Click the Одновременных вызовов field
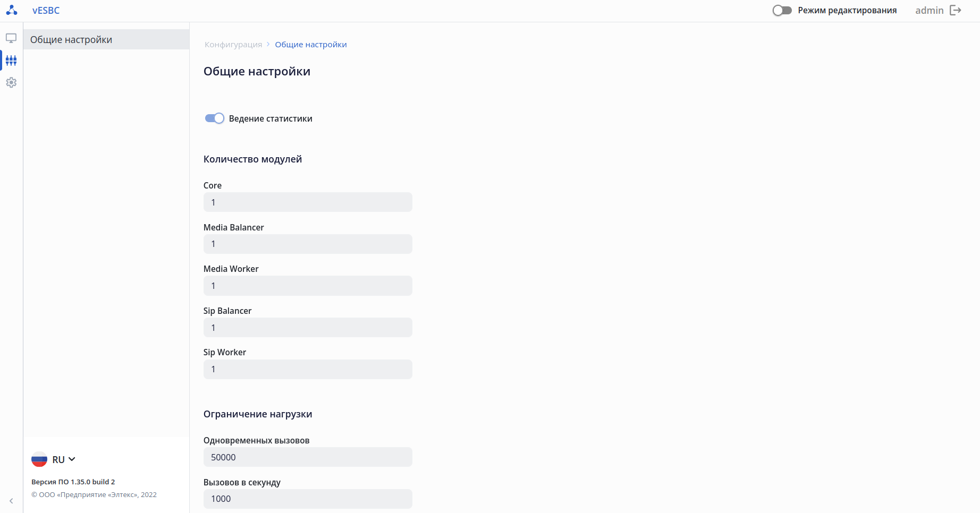This screenshot has height=513, width=980. [308, 457]
